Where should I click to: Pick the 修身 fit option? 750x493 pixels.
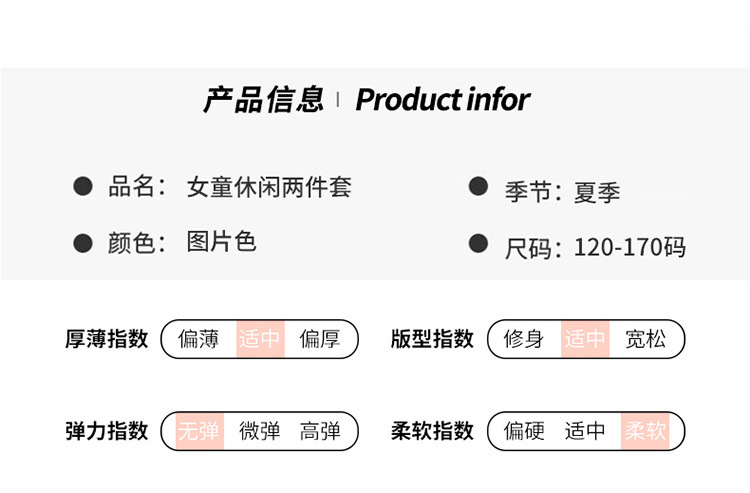[x=524, y=339]
